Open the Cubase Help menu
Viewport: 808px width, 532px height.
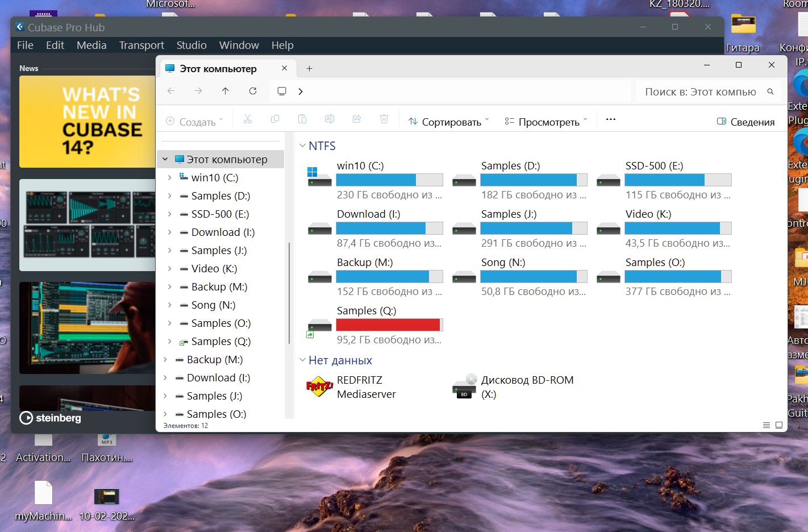pos(282,45)
